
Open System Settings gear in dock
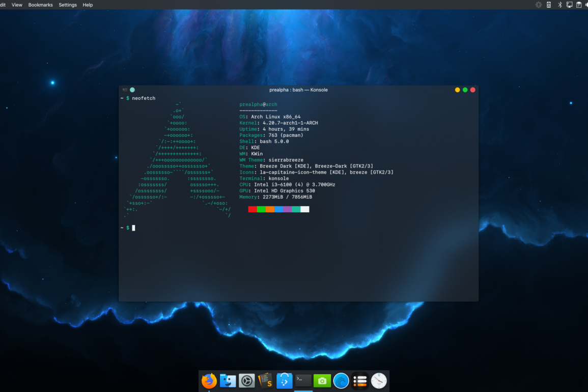pyautogui.click(x=247, y=381)
